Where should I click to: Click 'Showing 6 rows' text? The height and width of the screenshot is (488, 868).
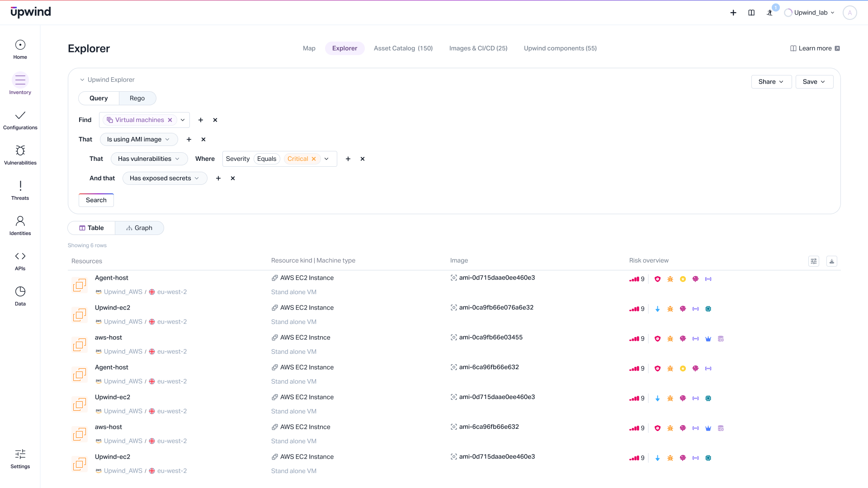tap(87, 245)
